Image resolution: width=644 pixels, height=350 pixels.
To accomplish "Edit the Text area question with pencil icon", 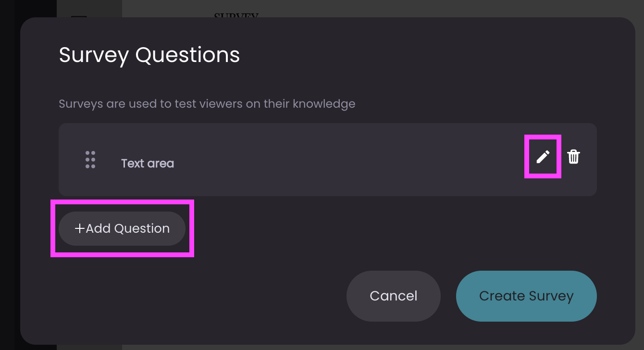I will [x=543, y=157].
